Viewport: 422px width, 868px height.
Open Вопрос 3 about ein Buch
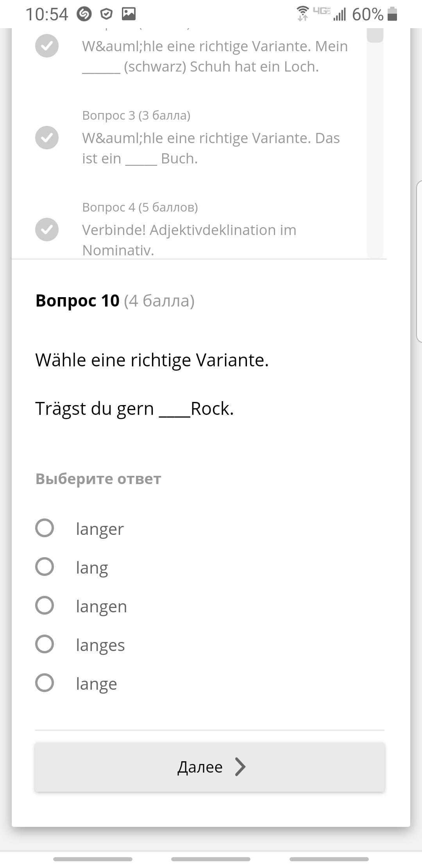211,148
